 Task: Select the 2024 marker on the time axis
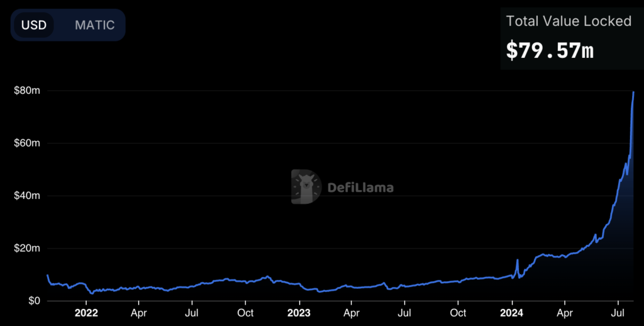point(512,312)
